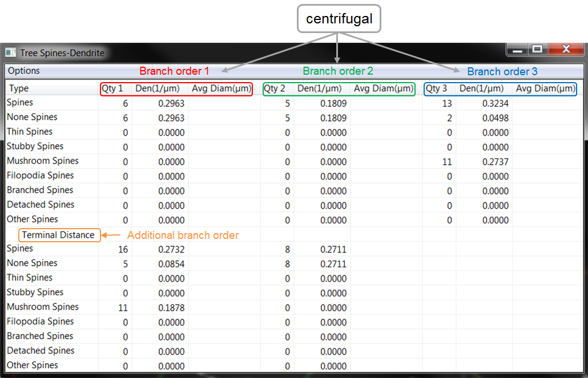Screen dimensions: 588x378
Task: Click the 0.3234 density cell
Action: point(494,103)
